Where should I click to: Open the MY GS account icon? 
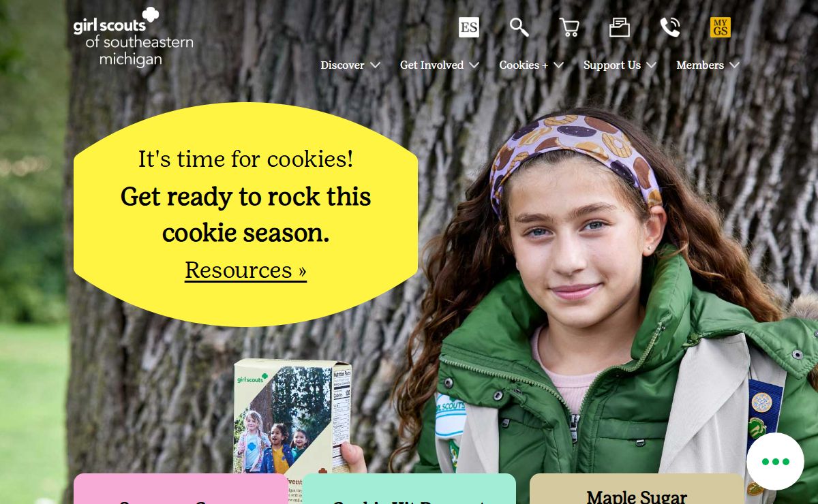pyautogui.click(x=721, y=27)
